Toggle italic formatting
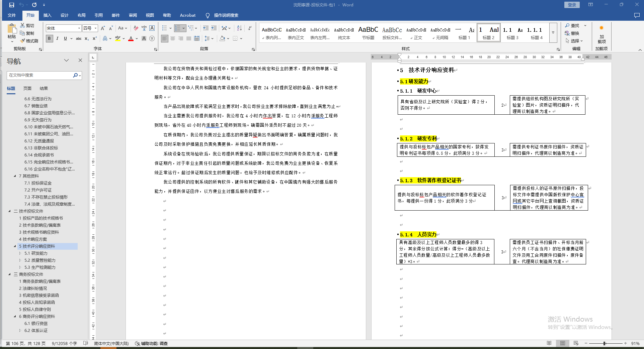 (57, 38)
